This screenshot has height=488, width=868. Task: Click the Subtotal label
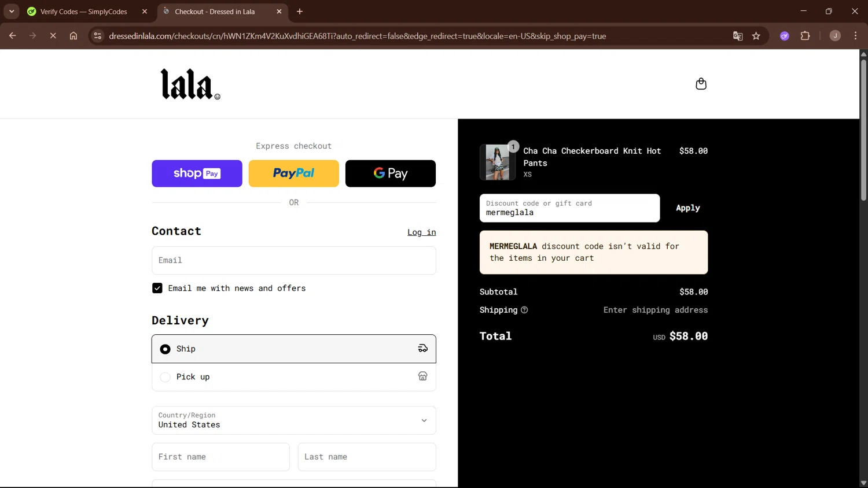point(499,292)
